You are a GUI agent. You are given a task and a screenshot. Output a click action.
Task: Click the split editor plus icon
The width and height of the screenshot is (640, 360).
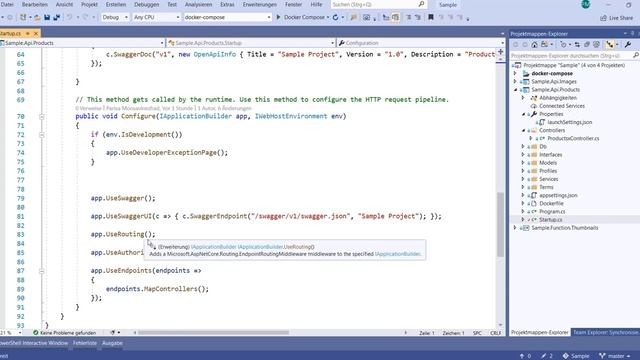pyautogui.click(x=500, y=52)
